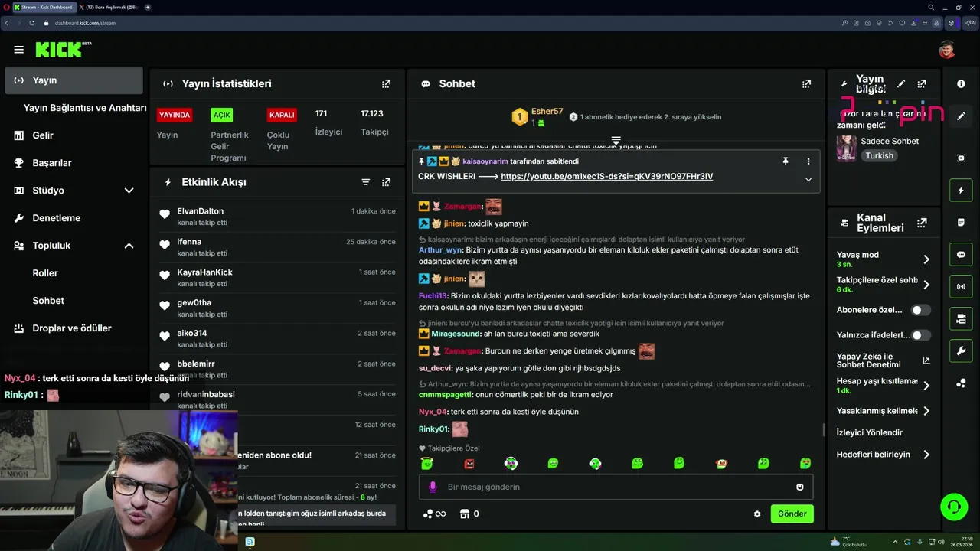The width and height of the screenshot is (980, 551).
Task: Pop out the Yayın bilgisi panel
Action: (922, 83)
